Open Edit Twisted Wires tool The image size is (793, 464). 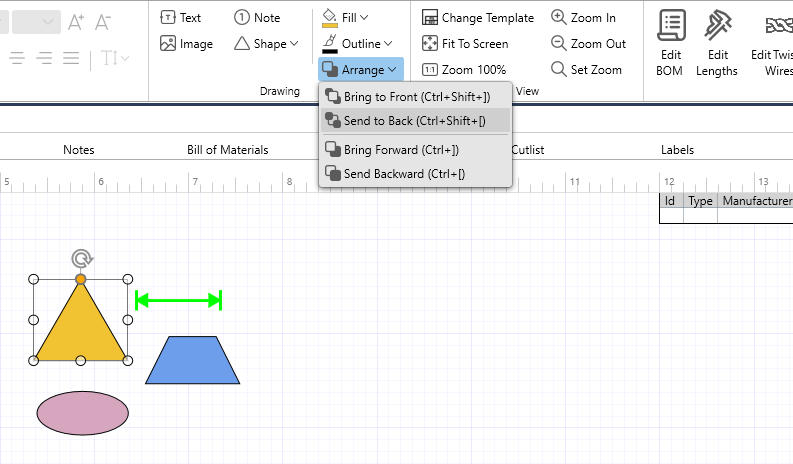(773, 44)
